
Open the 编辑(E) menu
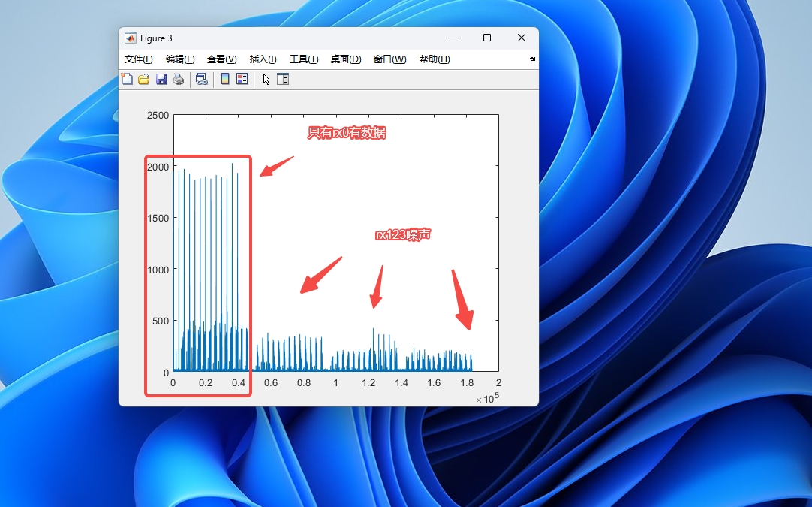click(180, 59)
